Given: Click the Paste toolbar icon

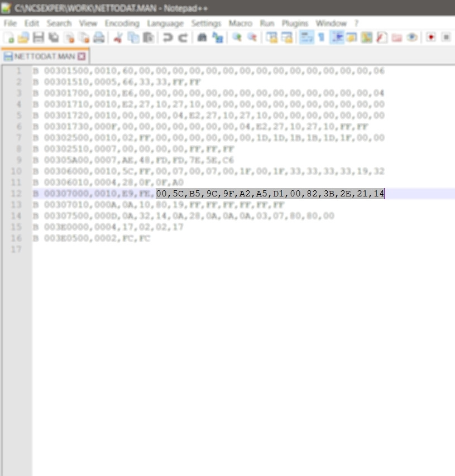Looking at the screenshot, I should (149, 37).
